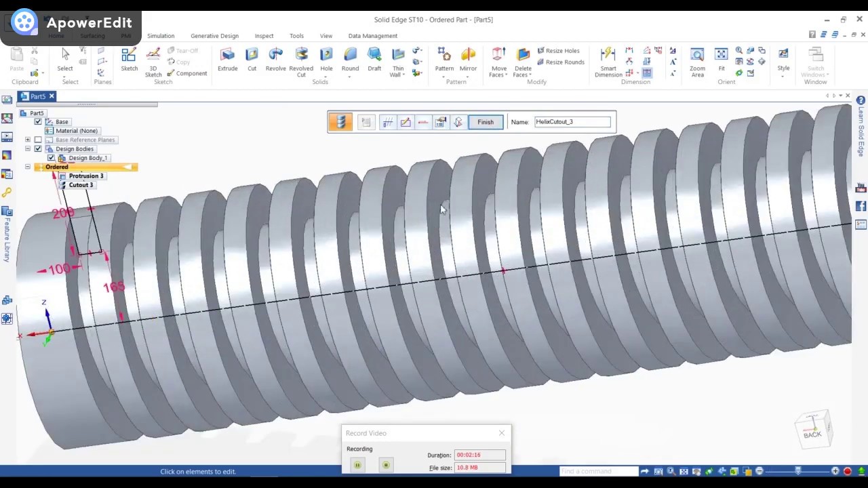The image size is (868, 488).
Task: Toggle the Design Bodies checkbox
Action: tap(38, 148)
